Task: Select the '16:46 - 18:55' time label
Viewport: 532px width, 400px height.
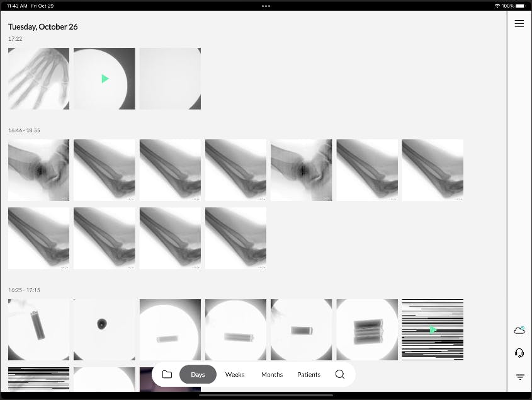Action: tap(24, 130)
